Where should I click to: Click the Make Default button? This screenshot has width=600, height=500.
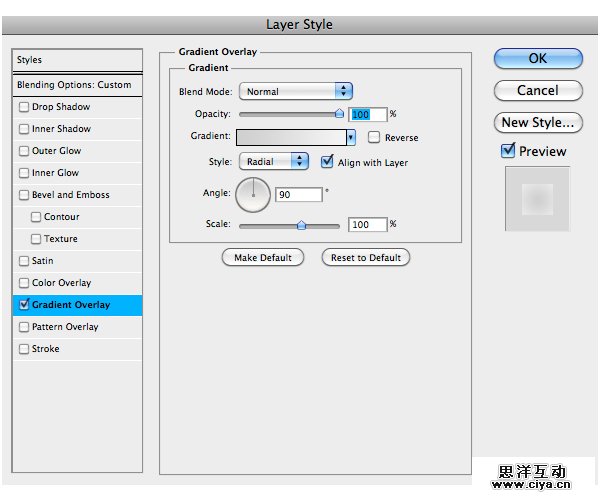click(263, 257)
